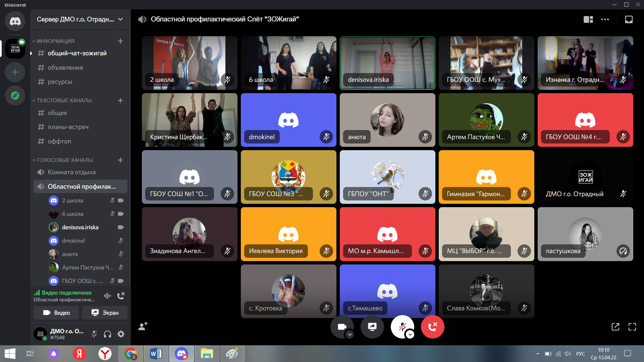Viewport: 644px width, 362px height.
Task: Click the Add a Server plus icon
Action: (15, 72)
